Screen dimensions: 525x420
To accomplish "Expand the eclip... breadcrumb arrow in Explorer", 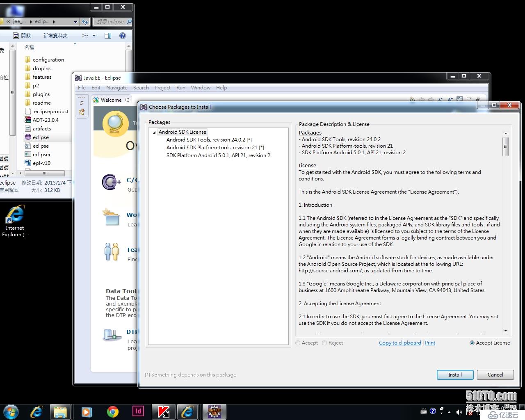I will (54, 22).
